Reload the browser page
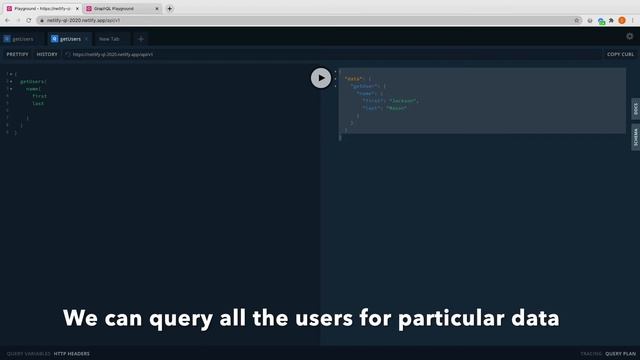The image size is (640, 360). pos(29,20)
